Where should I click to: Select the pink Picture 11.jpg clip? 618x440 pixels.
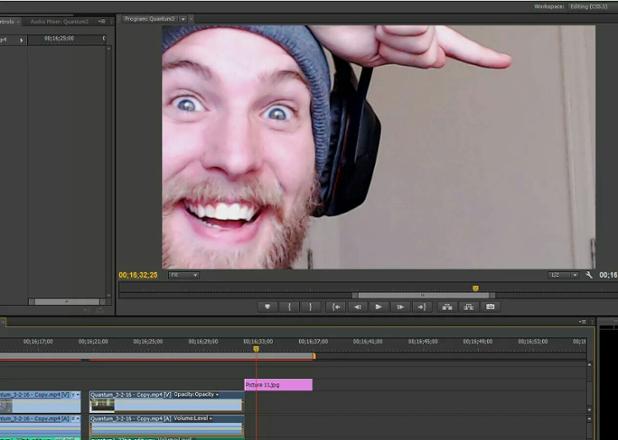278,385
